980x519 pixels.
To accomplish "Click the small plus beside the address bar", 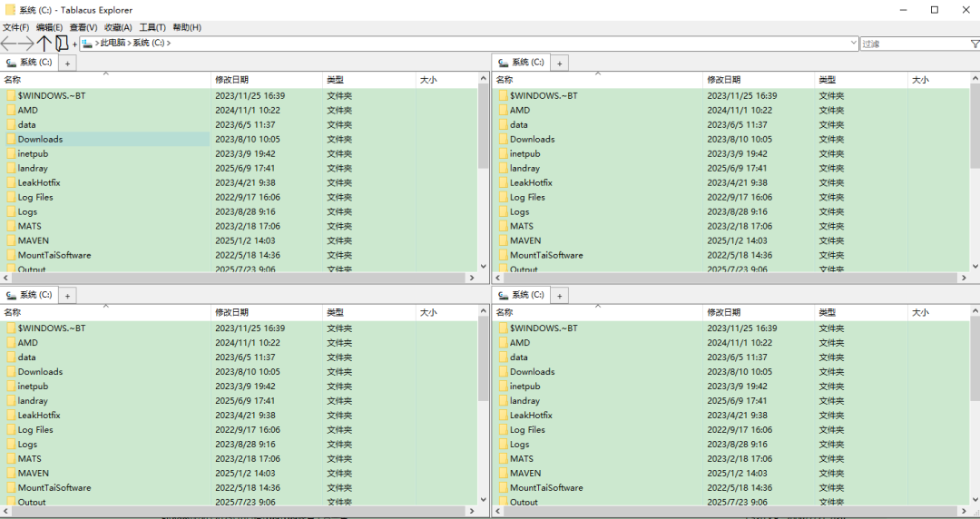I will (x=74, y=44).
